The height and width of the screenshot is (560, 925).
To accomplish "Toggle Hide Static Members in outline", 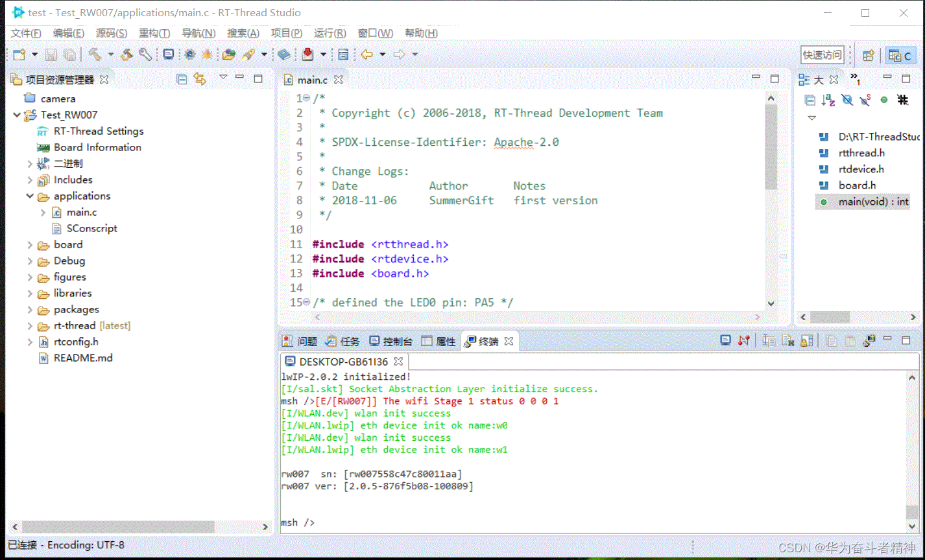I will coord(865,100).
